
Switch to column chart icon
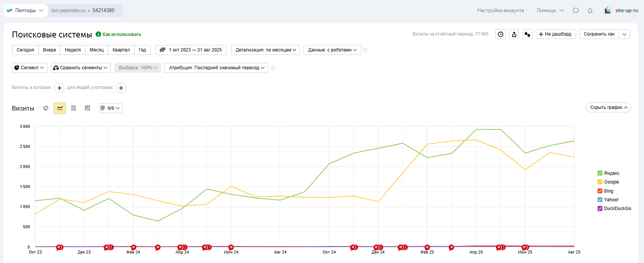click(x=88, y=108)
